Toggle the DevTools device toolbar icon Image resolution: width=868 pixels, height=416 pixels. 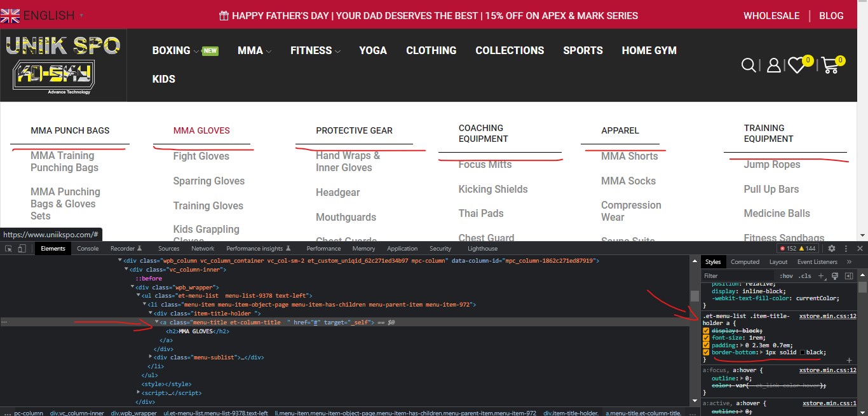(x=22, y=248)
